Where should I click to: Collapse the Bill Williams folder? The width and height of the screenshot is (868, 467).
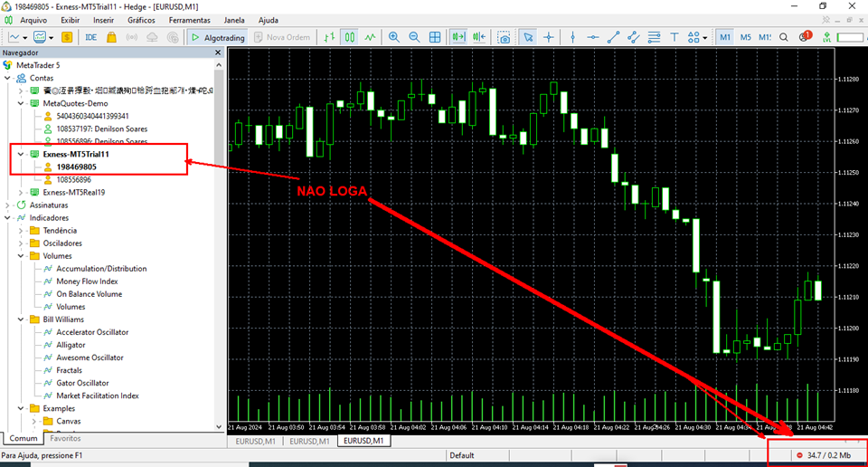[x=21, y=319]
